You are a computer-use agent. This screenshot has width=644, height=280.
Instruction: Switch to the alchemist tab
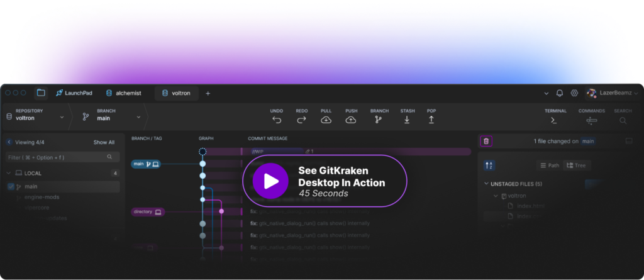click(x=124, y=93)
